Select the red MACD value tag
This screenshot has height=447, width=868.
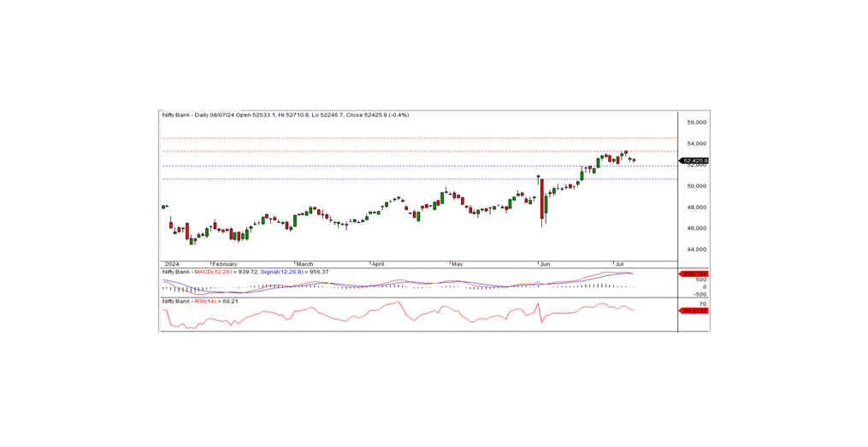tap(694, 273)
